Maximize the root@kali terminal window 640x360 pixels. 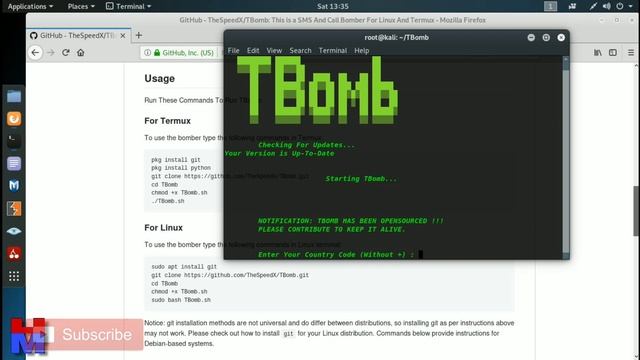[x=546, y=38]
